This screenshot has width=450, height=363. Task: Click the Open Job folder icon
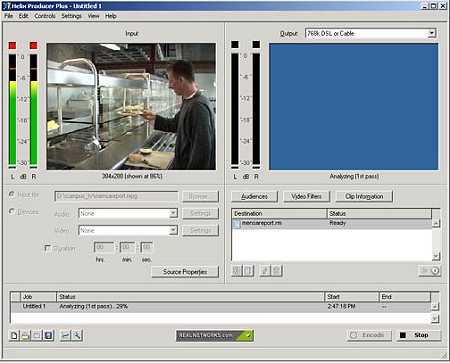(x=25, y=335)
